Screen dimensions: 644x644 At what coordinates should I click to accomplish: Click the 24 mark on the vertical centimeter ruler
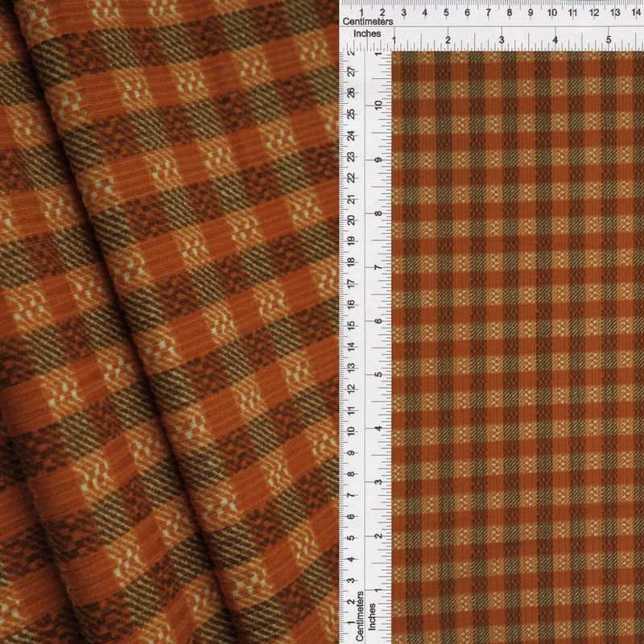point(351,135)
